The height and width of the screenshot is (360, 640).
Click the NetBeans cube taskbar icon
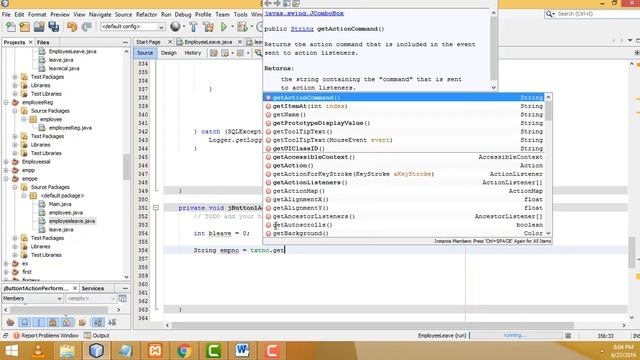click(96, 351)
